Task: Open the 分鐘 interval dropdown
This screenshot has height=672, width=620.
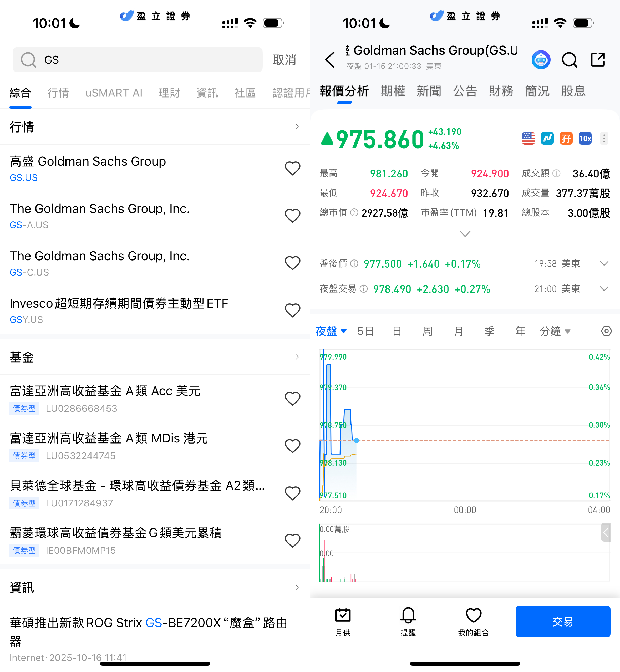Action: [555, 331]
